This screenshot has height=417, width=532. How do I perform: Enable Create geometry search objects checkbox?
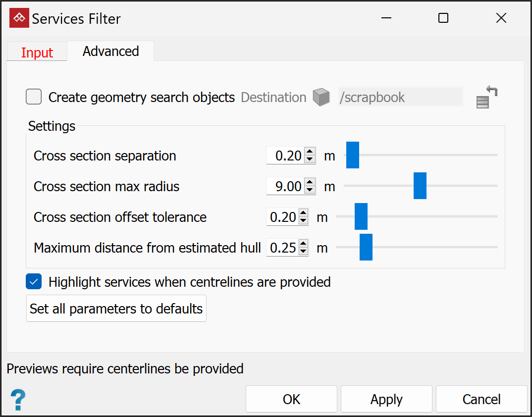(34, 97)
